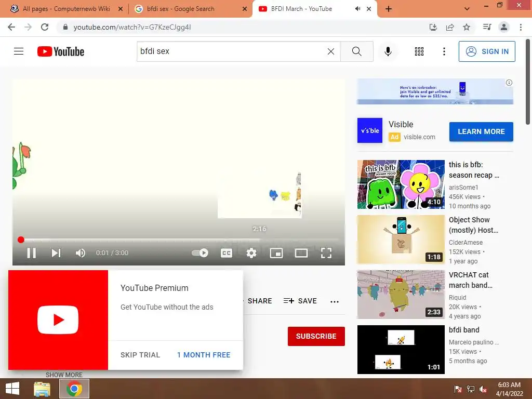The image size is (532, 399).
Task: Clear the search box text
Action: (331, 51)
